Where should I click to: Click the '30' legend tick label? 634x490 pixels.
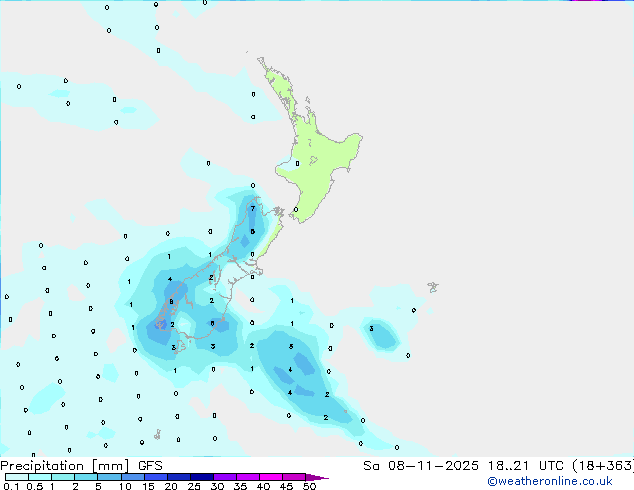click(217, 486)
